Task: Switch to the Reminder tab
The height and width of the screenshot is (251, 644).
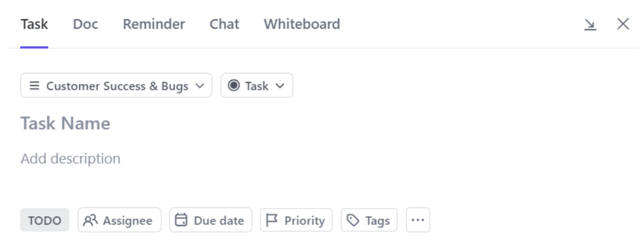Action: coord(154,24)
